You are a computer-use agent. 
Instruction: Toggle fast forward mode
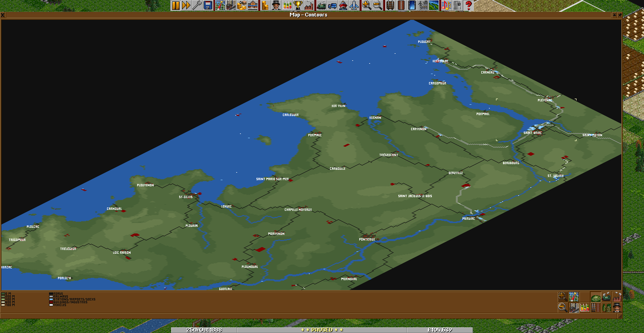pos(186,5)
